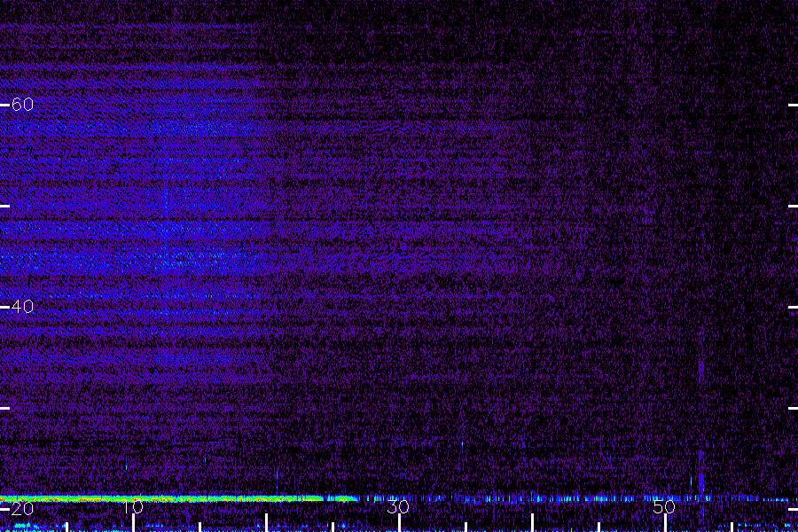Click the "40" label on the vertical axis
This screenshot has height=532, width=798.
tap(22, 307)
